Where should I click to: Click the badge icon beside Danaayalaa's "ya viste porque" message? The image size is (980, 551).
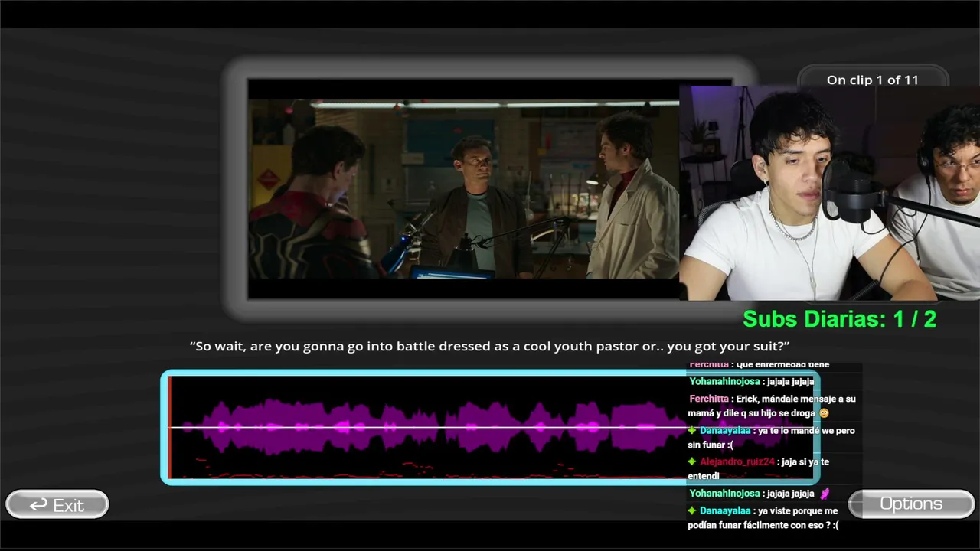coord(692,510)
